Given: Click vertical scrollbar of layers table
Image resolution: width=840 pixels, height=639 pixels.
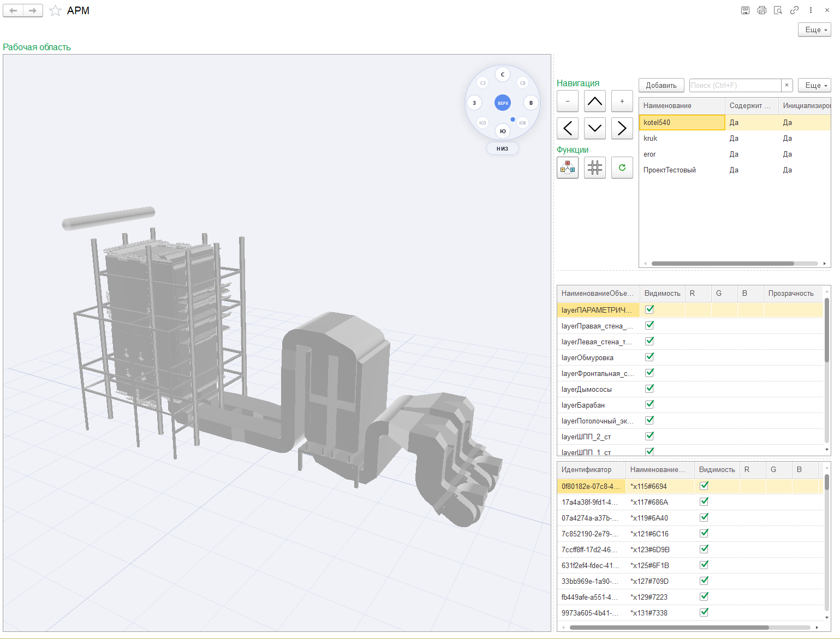Looking at the screenshot, I should 827,330.
